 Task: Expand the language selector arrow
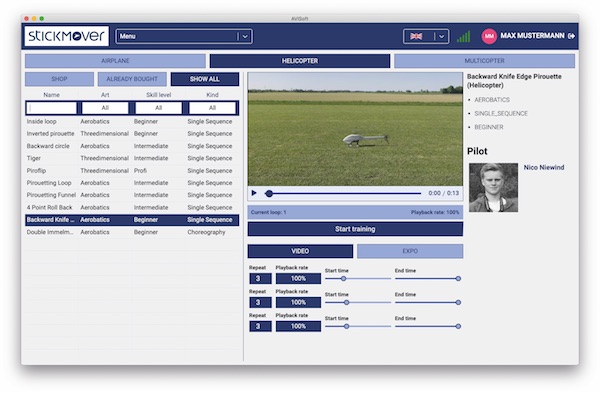(x=441, y=36)
